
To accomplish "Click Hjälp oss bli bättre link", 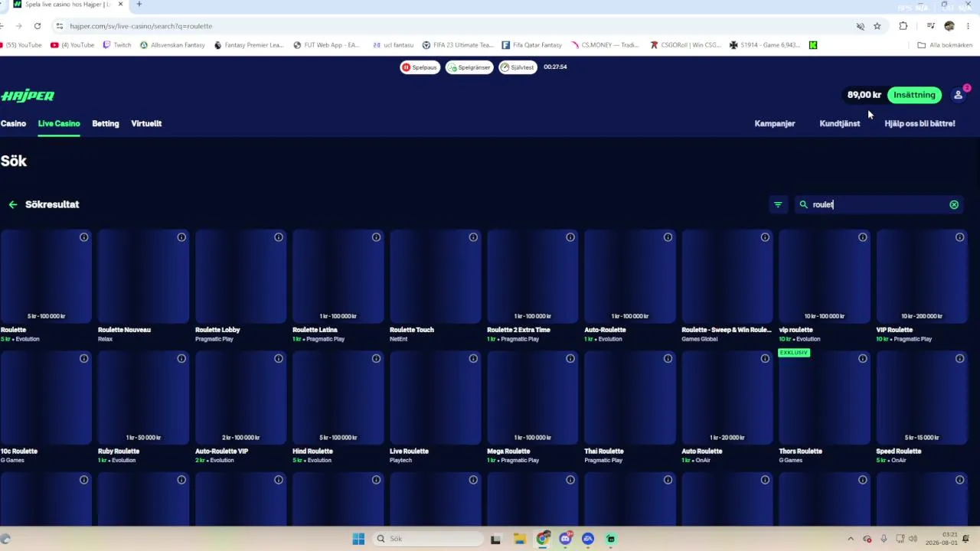I will click(x=920, y=123).
